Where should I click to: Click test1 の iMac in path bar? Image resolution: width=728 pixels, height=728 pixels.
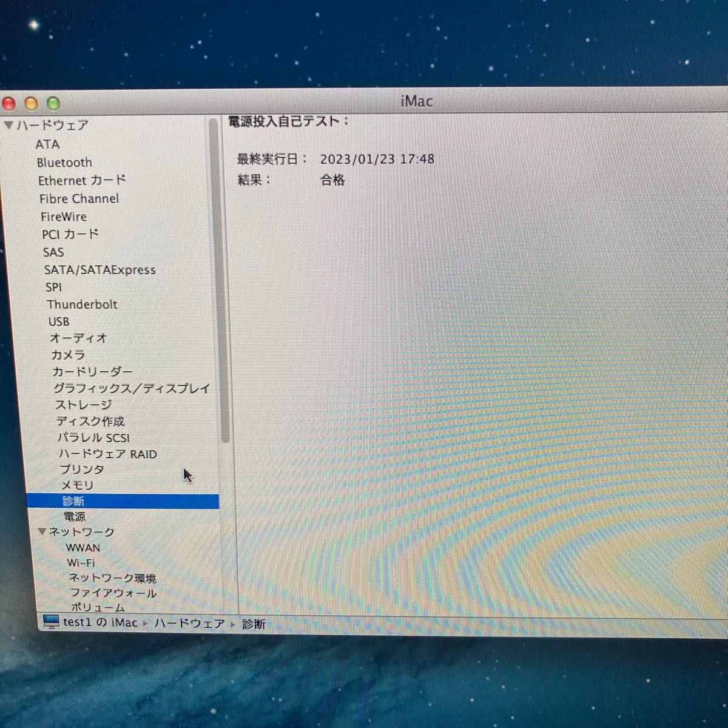[x=101, y=622]
